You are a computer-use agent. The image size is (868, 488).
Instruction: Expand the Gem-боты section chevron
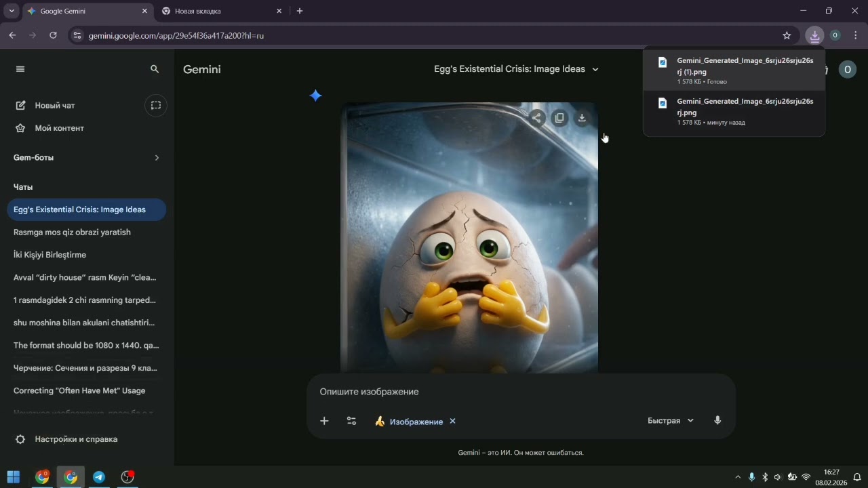click(157, 158)
